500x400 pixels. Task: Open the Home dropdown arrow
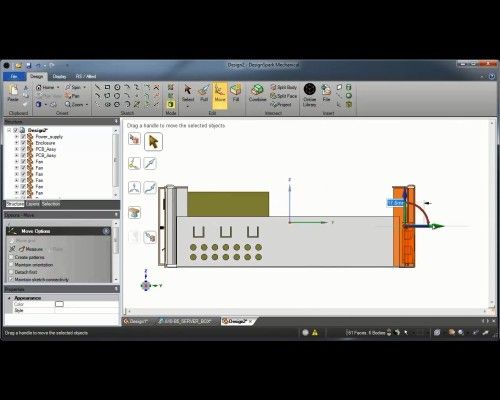[58, 87]
